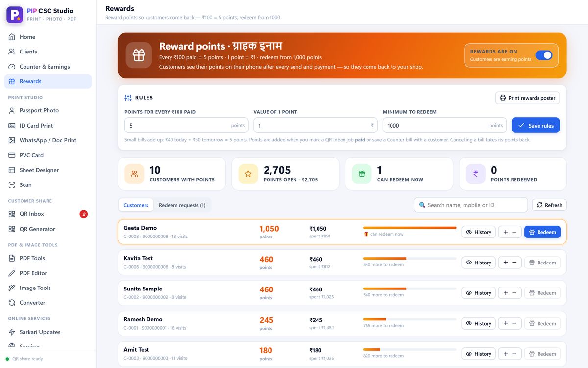Select the Passport Photo person icon

click(12, 111)
